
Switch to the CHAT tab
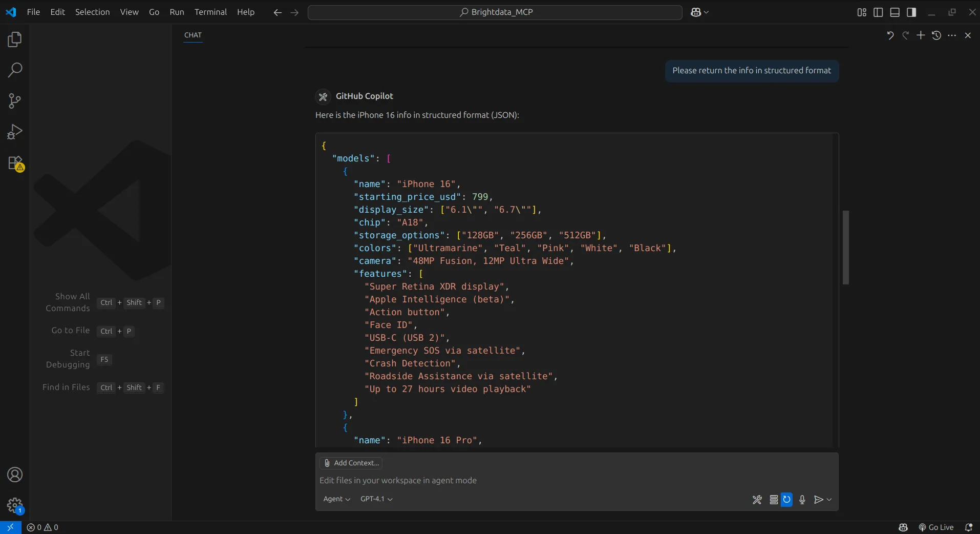point(193,35)
